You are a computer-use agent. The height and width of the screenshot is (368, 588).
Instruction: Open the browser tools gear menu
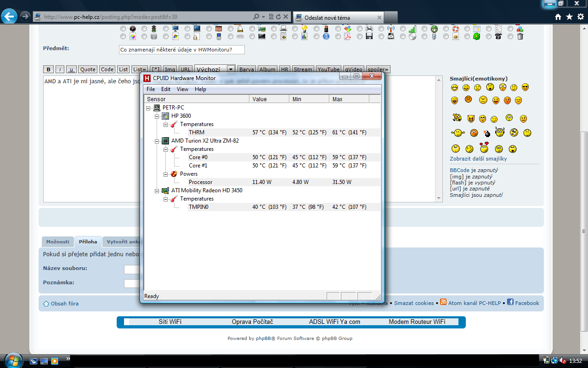[580, 17]
